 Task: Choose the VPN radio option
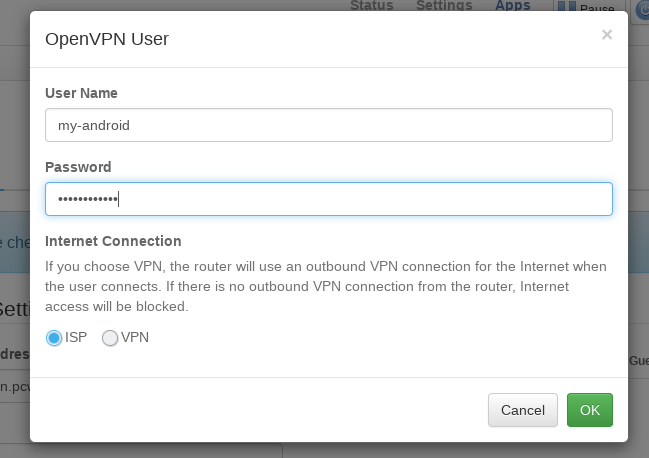pos(110,338)
